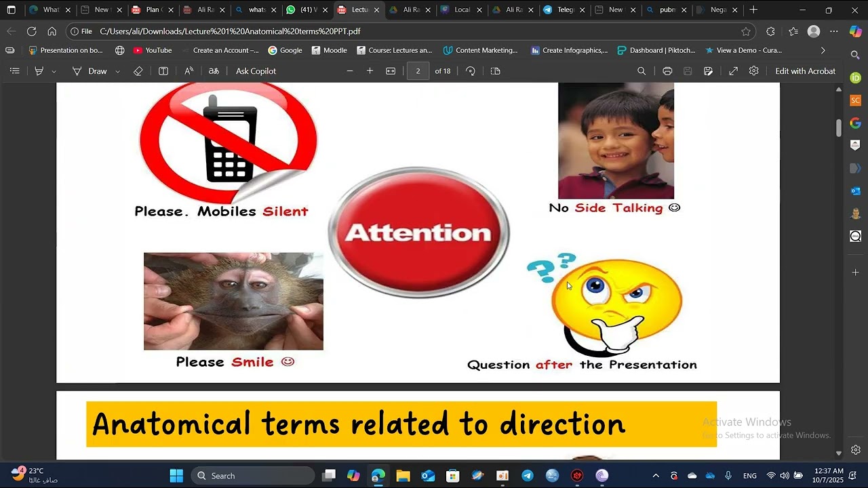Close the Lectu PDF tab
Screen dimensions: 868x488
376,10
